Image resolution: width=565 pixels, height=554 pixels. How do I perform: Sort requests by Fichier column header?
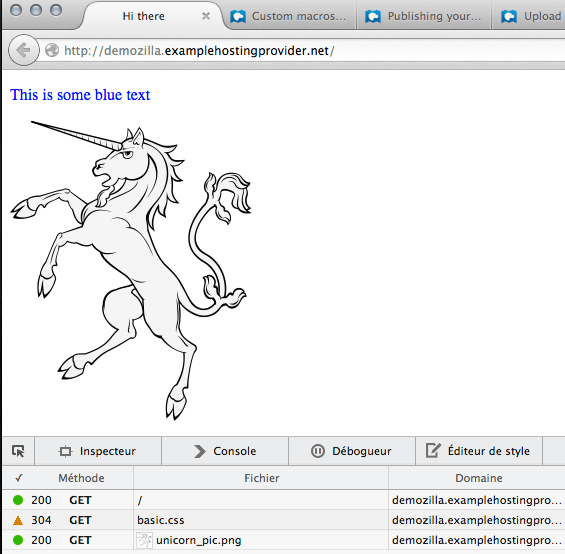click(x=262, y=478)
